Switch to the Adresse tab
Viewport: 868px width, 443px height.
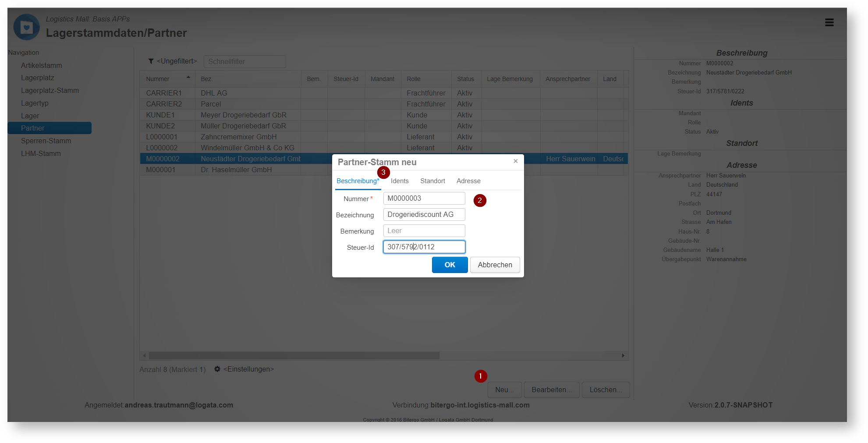click(468, 181)
